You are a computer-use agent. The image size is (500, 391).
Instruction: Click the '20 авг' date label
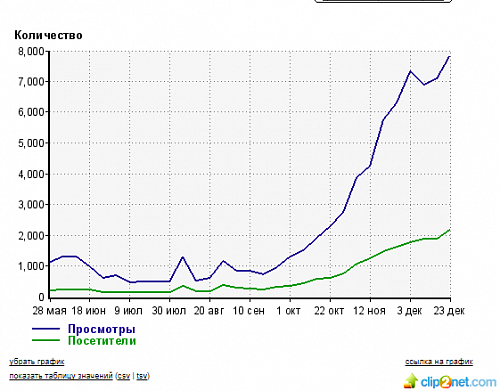click(x=209, y=311)
